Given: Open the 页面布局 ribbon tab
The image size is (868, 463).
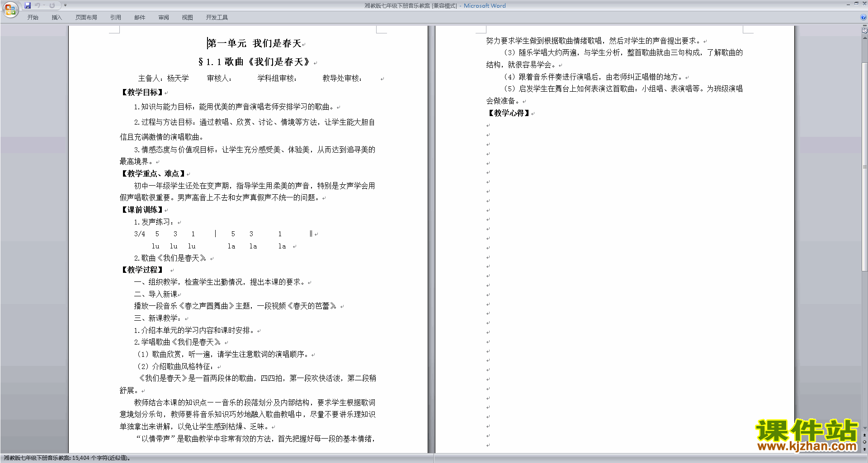Looking at the screenshot, I should click(86, 18).
